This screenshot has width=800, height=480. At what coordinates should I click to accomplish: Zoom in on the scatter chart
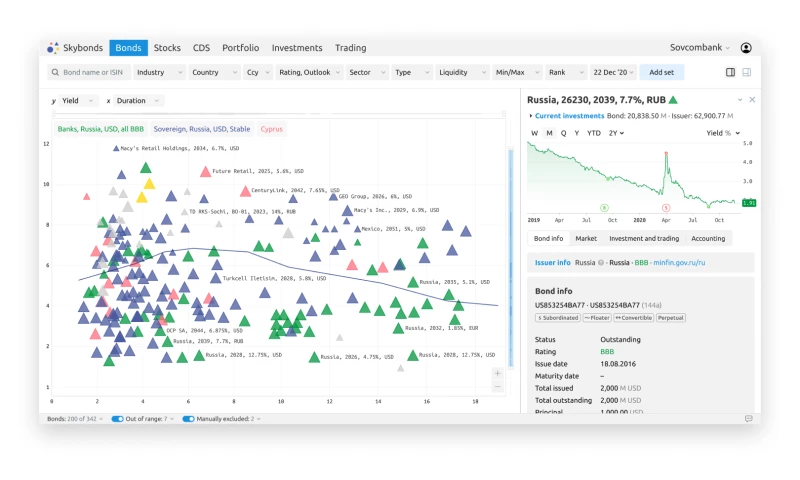498,373
